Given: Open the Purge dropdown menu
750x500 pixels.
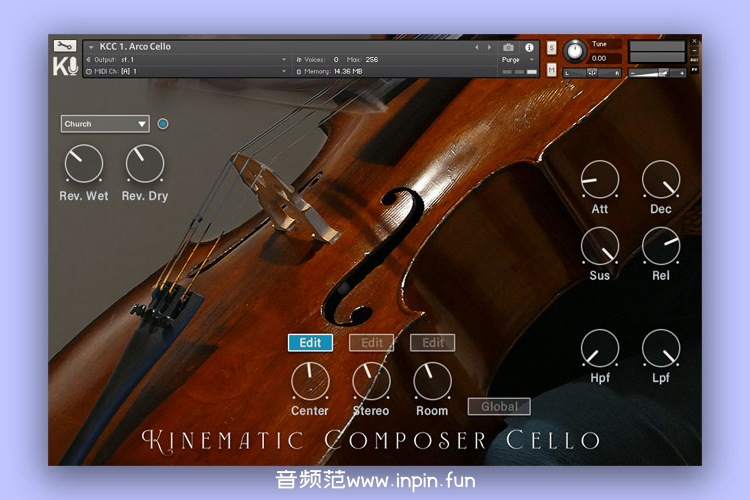Looking at the screenshot, I should (x=518, y=60).
